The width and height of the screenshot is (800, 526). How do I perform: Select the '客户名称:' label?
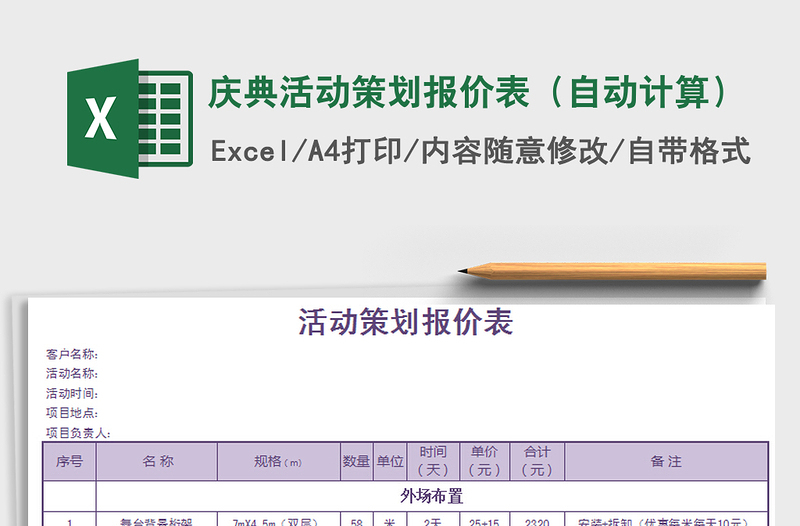click(x=71, y=354)
